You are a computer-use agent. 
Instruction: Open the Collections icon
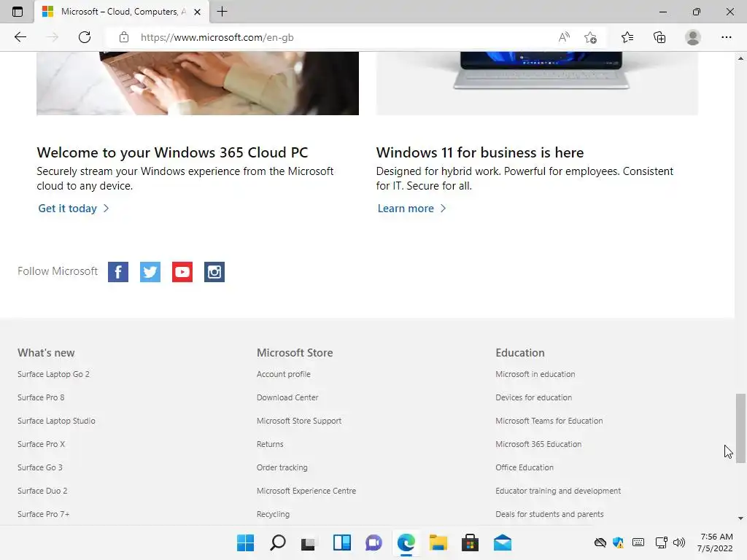(x=659, y=37)
